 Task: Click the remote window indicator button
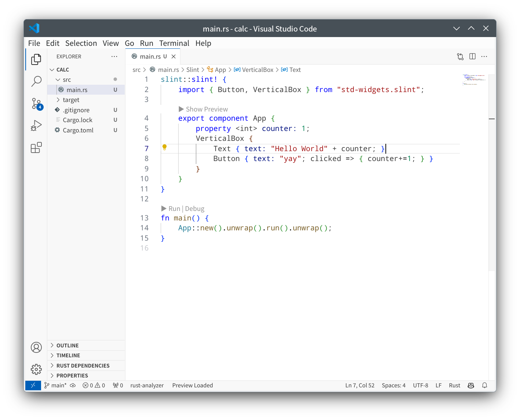point(33,386)
